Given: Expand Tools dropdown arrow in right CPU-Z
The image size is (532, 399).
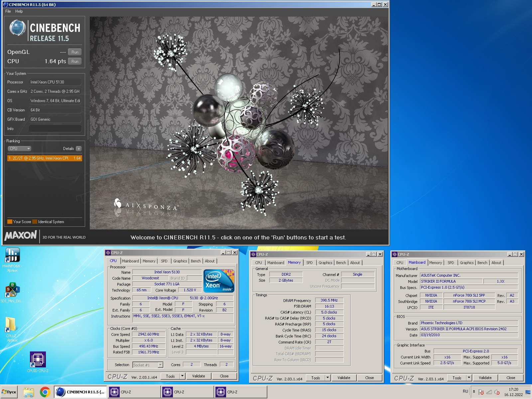Looking at the screenshot, I should coord(469,378).
